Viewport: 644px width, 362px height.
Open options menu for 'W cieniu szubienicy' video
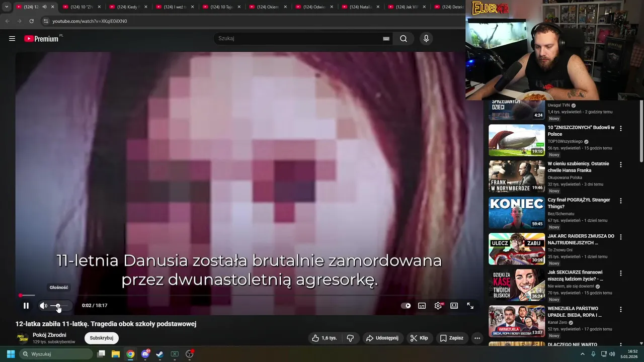coord(621,164)
